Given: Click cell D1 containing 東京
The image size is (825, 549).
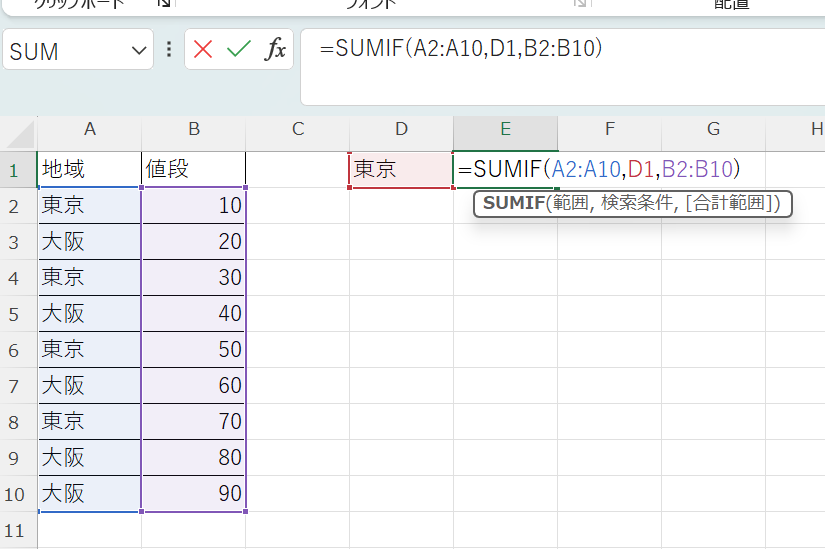Looking at the screenshot, I should coord(401,170).
